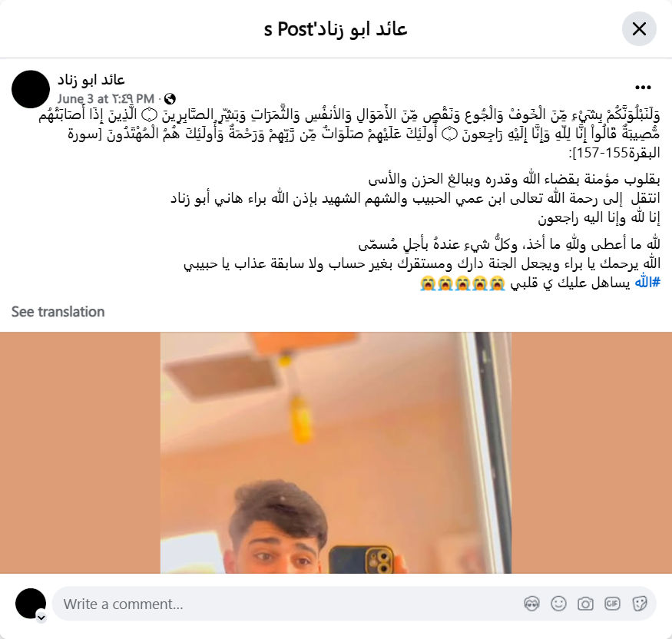
Task: Click the public audience globe icon
Action: point(170,99)
